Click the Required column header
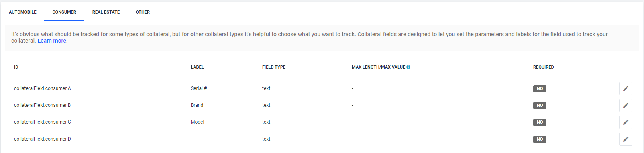Image resolution: width=644 pixels, height=153 pixels. (543, 67)
